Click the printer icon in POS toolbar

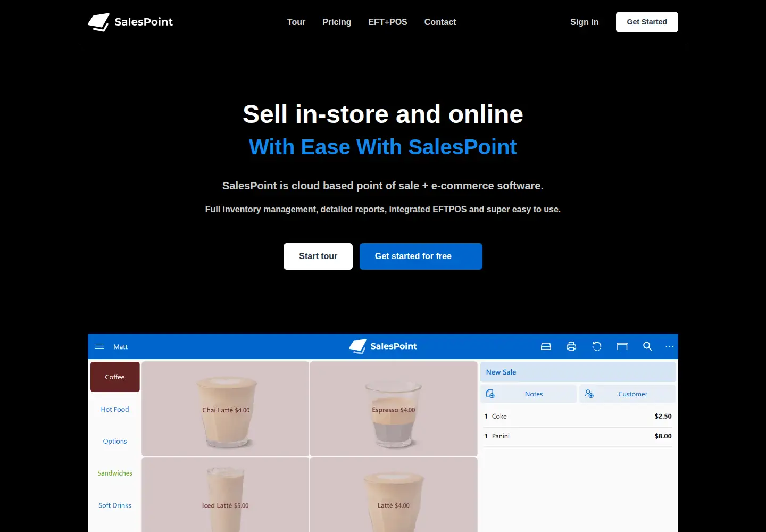[571, 346]
